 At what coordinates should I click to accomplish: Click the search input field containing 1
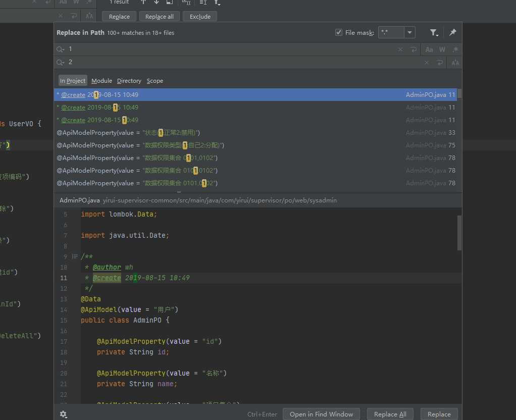point(230,49)
